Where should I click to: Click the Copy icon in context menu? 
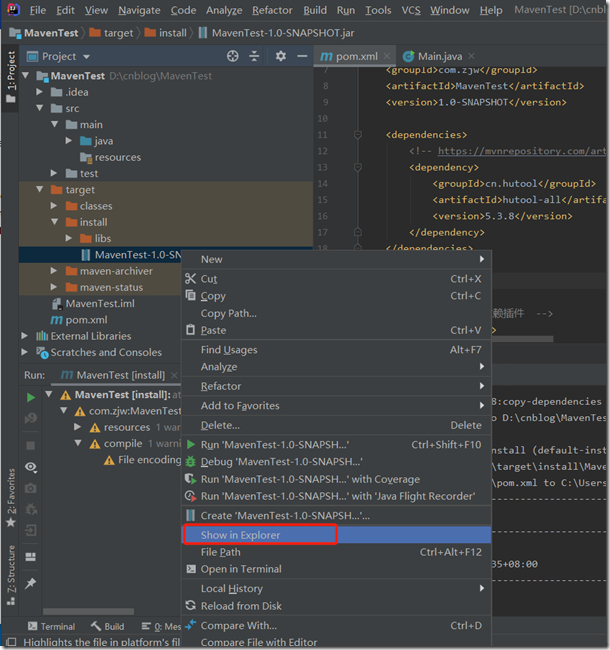point(191,296)
